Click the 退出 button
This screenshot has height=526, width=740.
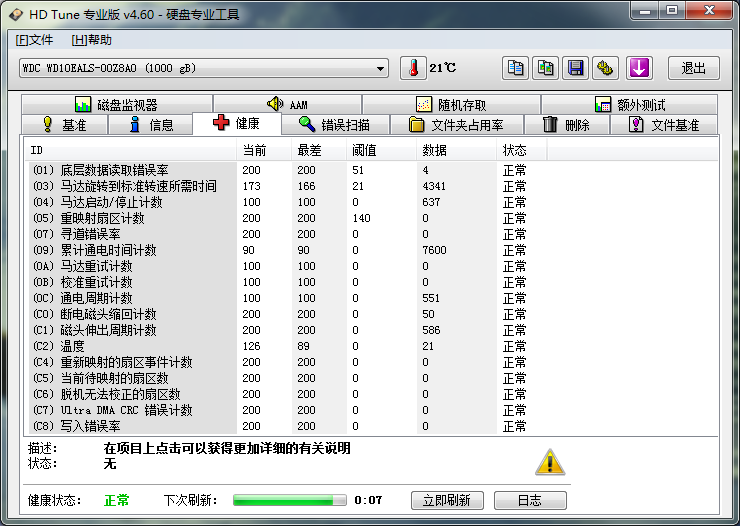coord(694,68)
